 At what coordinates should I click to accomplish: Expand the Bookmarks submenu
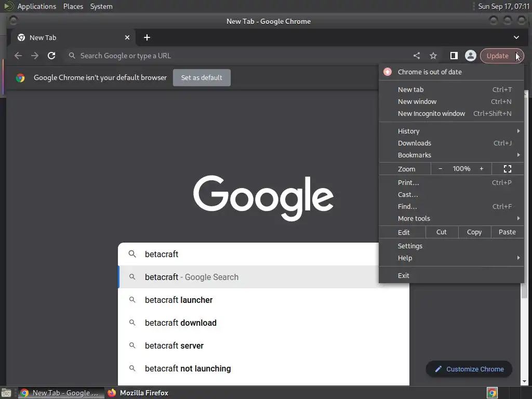click(451, 155)
